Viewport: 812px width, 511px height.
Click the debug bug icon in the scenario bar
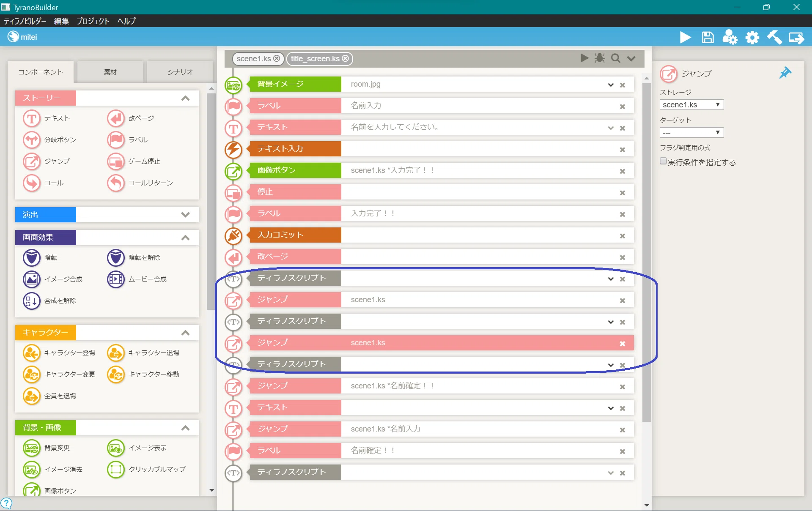(599, 58)
